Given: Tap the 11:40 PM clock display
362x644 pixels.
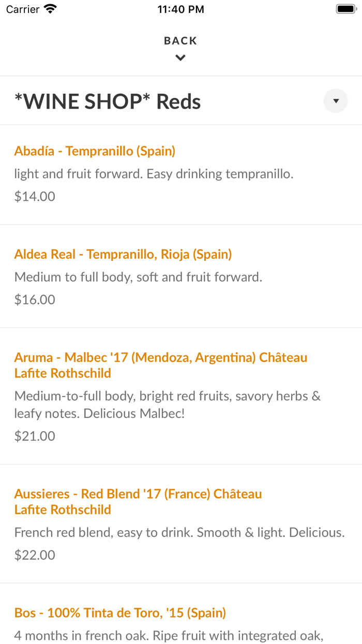Looking at the screenshot, I should (x=180, y=8).
